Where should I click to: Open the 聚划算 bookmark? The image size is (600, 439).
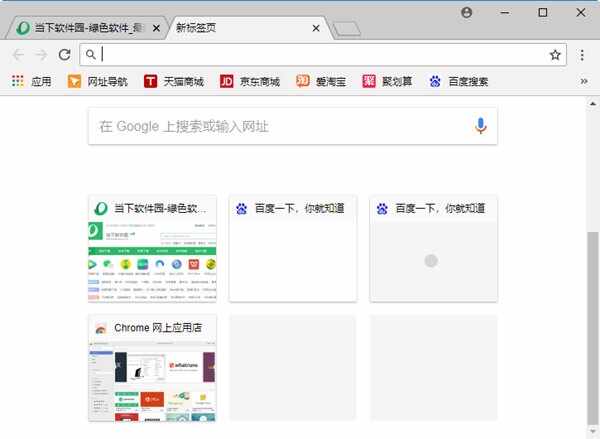[x=387, y=81]
